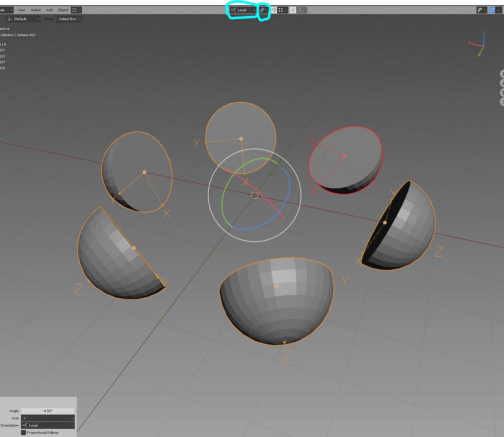This screenshot has width=504, height=437.
Task: Open the Select menu
Action: tap(36, 10)
